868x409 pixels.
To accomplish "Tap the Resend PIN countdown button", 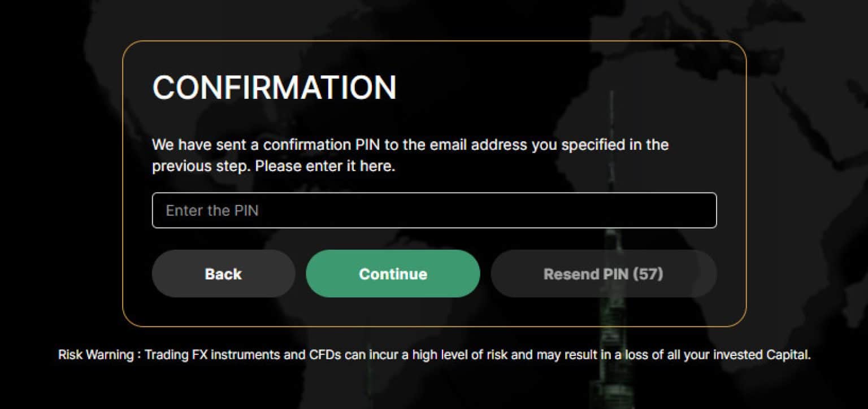I will [x=604, y=273].
